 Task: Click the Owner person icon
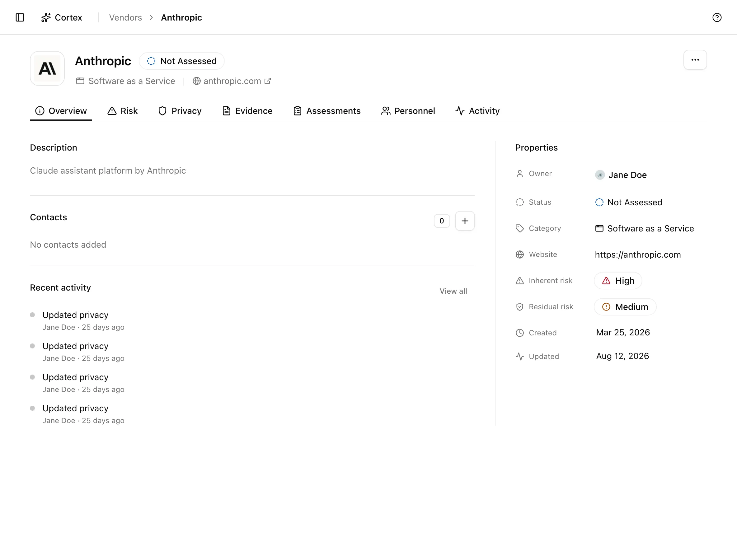tap(519, 174)
